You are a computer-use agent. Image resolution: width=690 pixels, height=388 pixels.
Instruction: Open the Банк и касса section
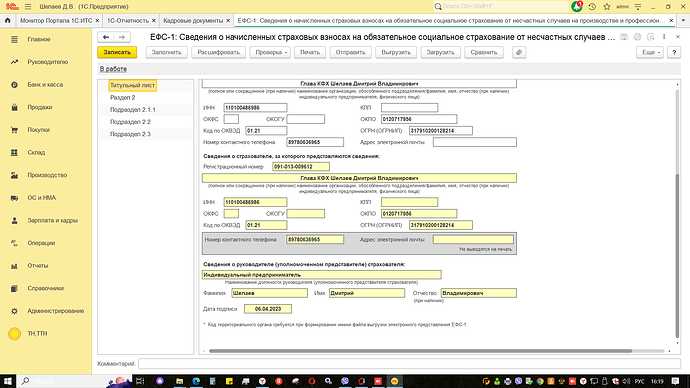[46, 84]
